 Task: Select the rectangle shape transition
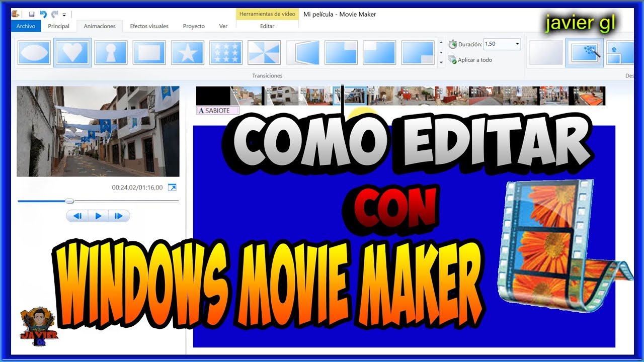pos(149,53)
